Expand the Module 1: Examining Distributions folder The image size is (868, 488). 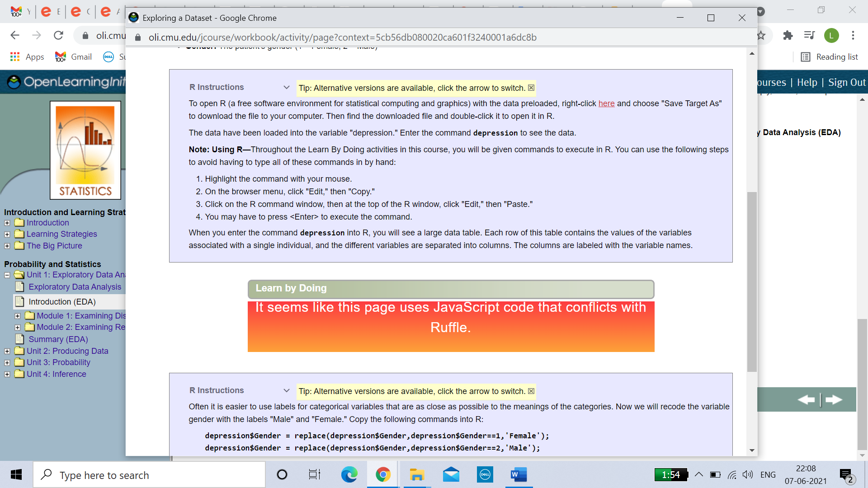18,316
